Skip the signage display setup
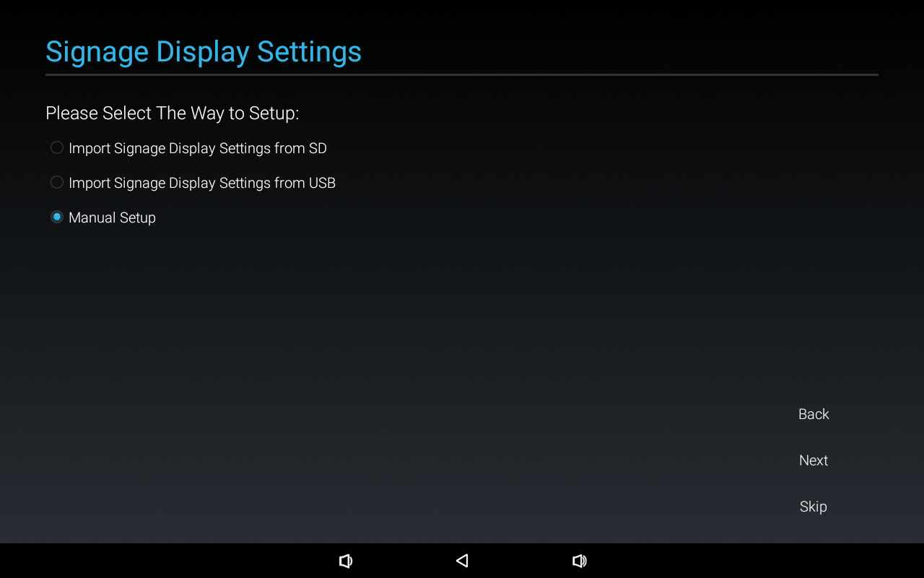The image size is (924, 578). coord(814,506)
